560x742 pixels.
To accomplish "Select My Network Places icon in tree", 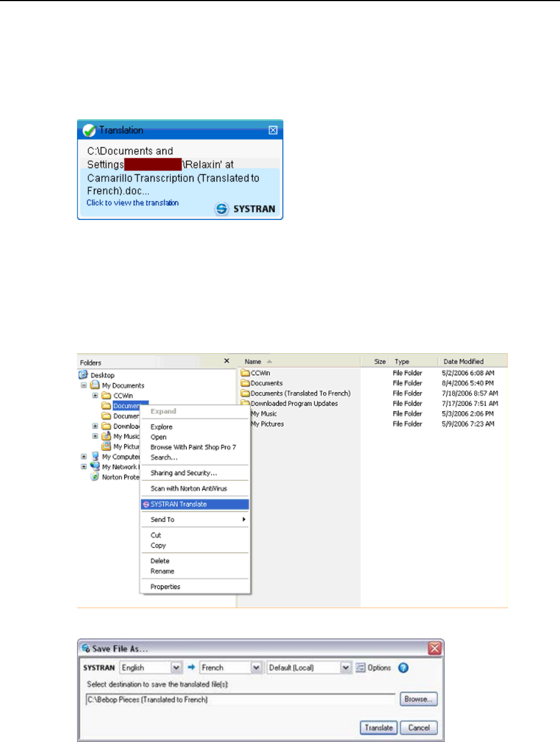I will (95, 466).
